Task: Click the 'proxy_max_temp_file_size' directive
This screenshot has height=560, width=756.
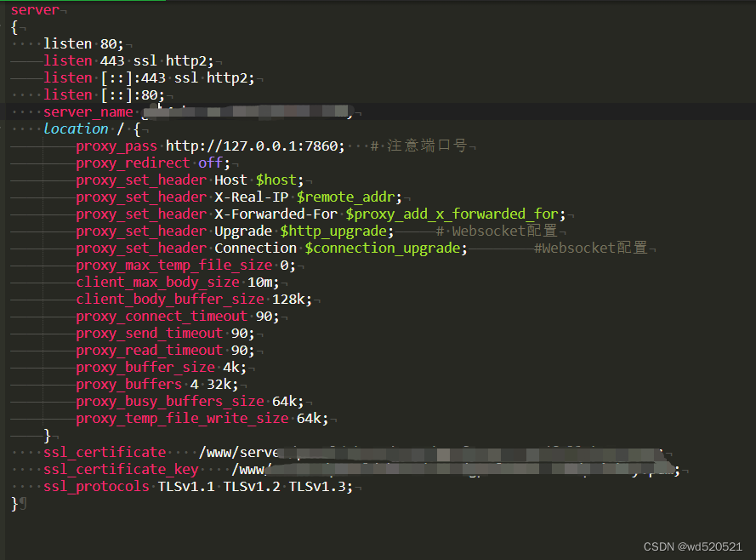Action: pos(173,266)
